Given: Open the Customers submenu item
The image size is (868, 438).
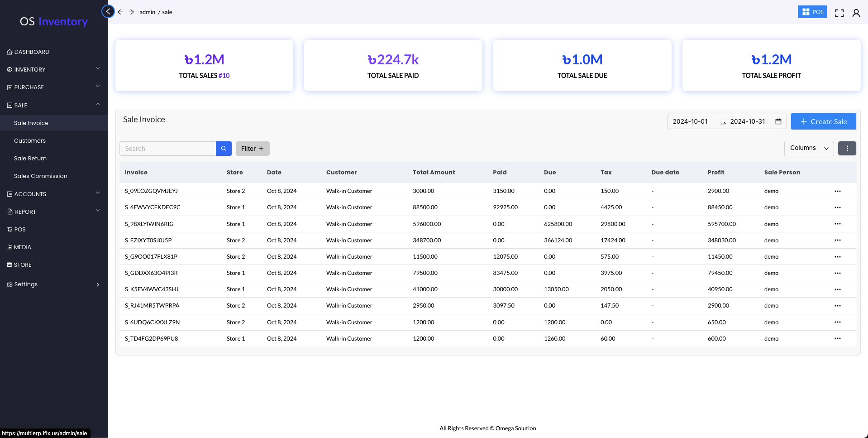Looking at the screenshot, I should pos(30,141).
